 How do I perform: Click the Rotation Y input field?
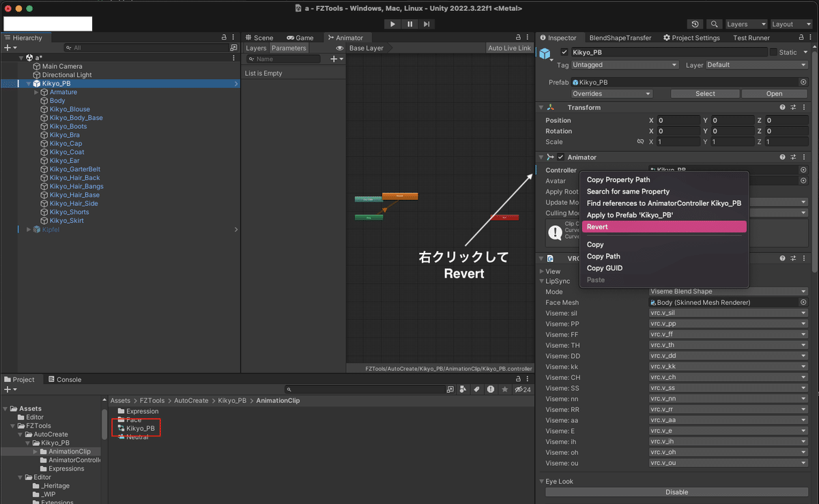point(732,131)
